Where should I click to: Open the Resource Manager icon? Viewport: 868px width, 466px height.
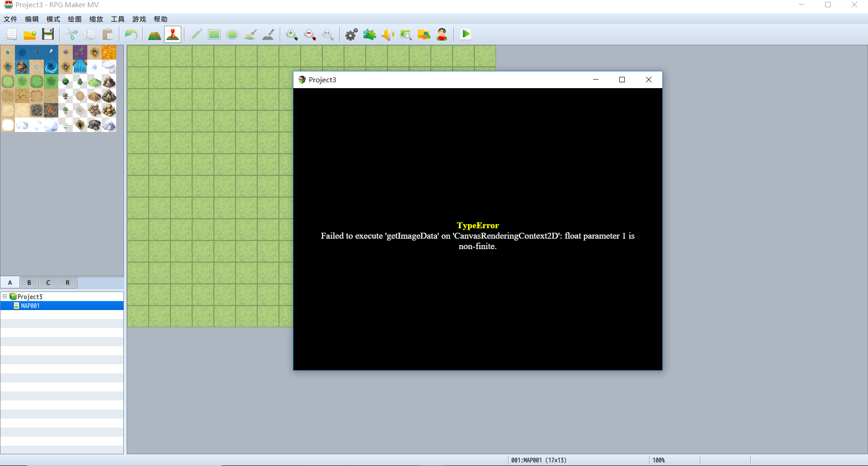424,34
